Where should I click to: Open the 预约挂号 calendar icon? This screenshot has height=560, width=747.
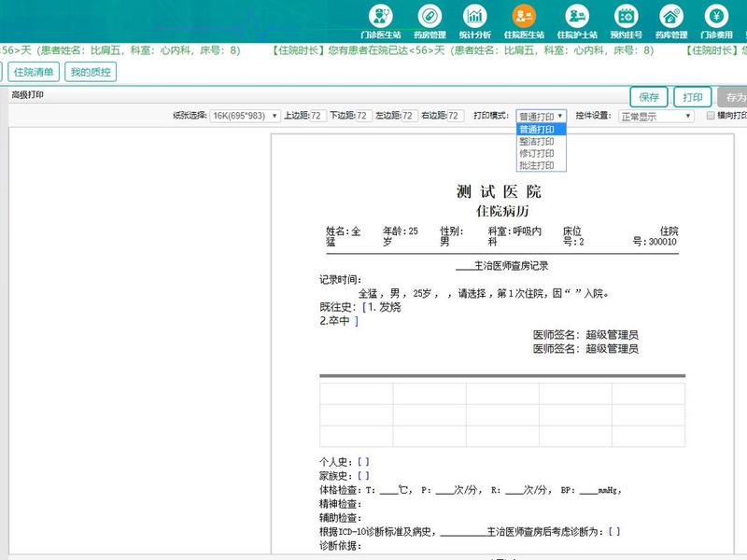coord(626,21)
